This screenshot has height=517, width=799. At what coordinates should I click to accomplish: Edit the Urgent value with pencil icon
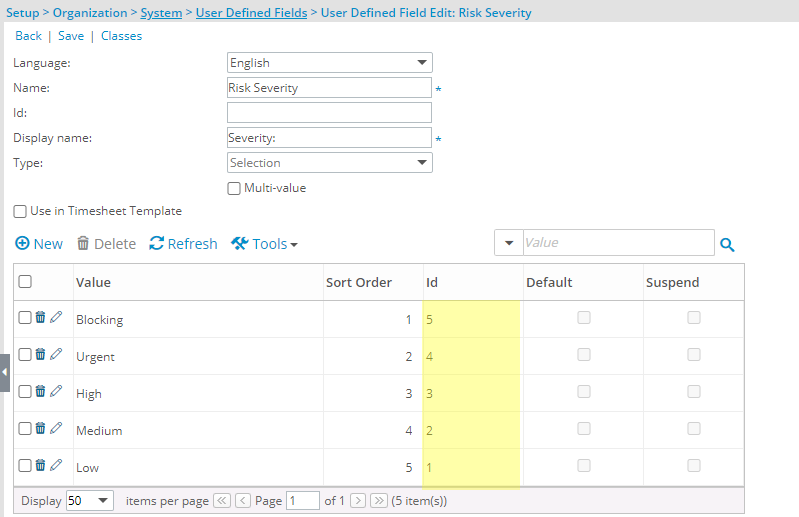pyautogui.click(x=56, y=354)
